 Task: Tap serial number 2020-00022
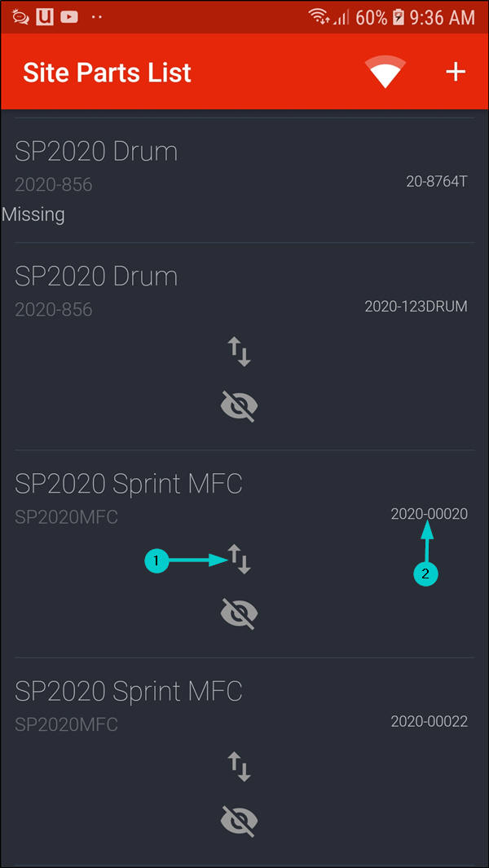(429, 721)
